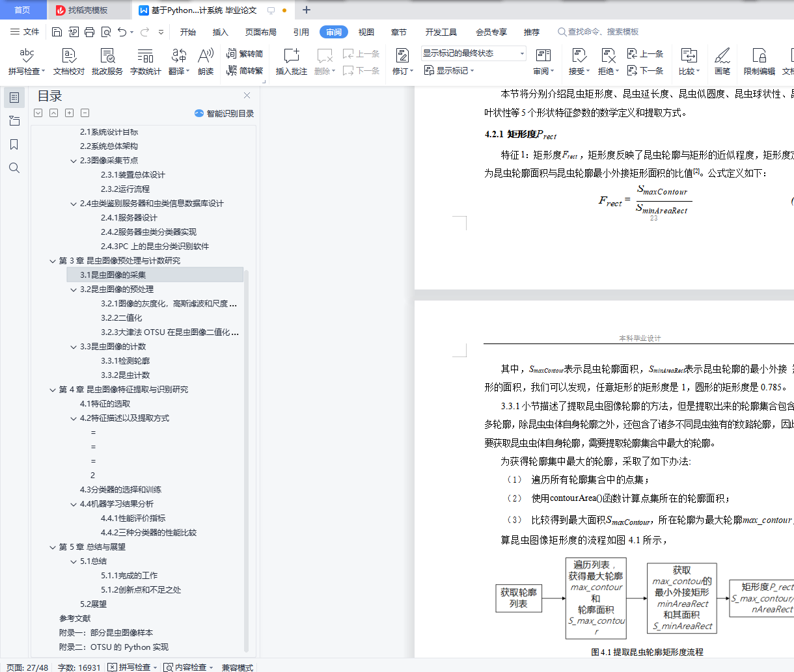The width and height of the screenshot is (794, 672).
Task: Select 参考文献 in outline
Action: pos(75,618)
